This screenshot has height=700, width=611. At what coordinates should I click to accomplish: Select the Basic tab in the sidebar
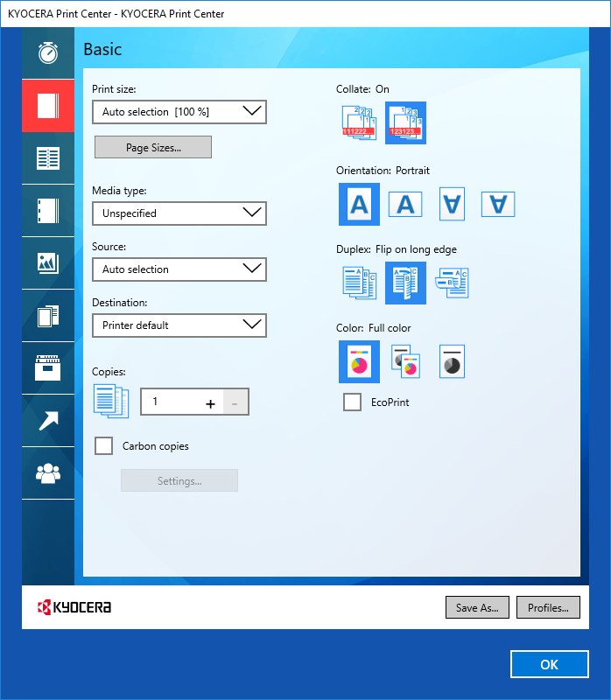click(48, 106)
